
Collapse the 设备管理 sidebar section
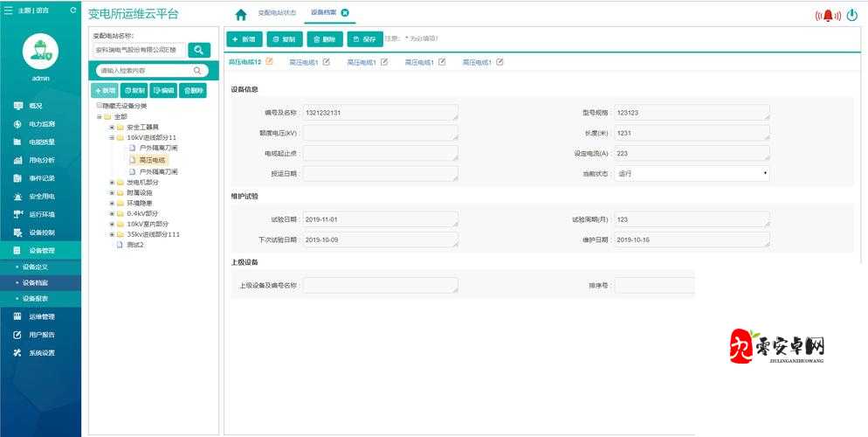[x=40, y=250]
